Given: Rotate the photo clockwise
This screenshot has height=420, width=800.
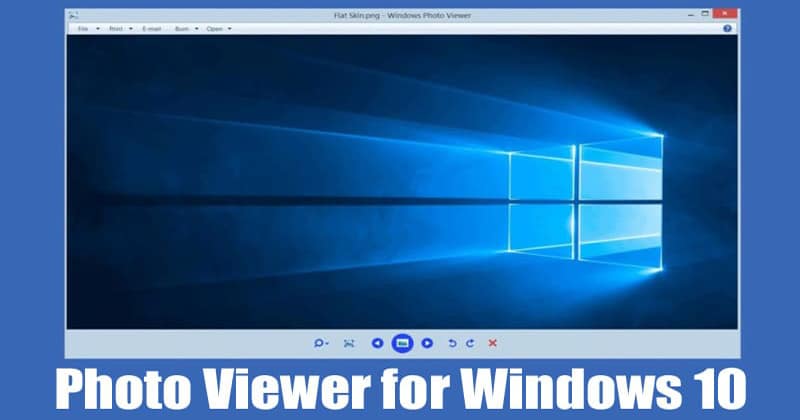Looking at the screenshot, I should pyautogui.click(x=470, y=343).
